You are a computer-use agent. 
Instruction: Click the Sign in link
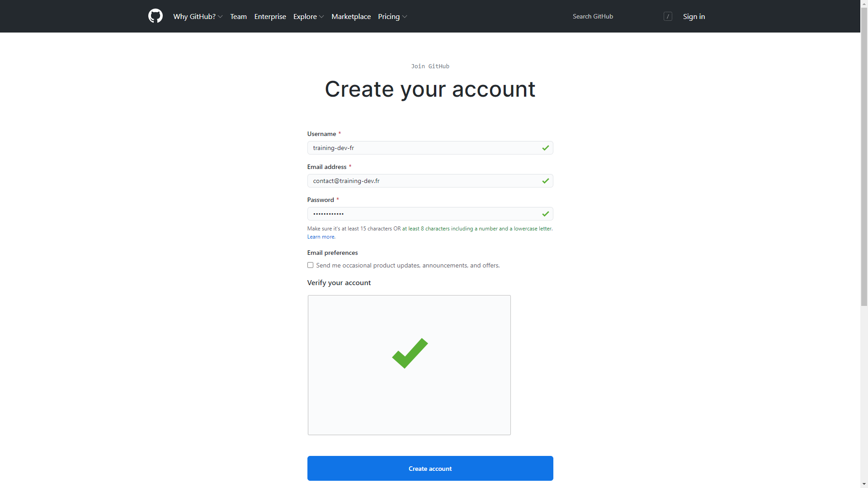tap(694, 16)
